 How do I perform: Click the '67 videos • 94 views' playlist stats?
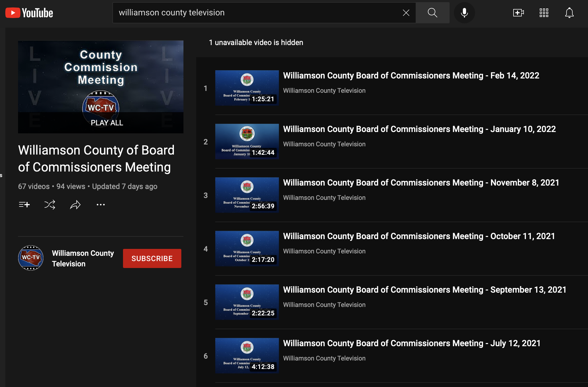[52, 186]
